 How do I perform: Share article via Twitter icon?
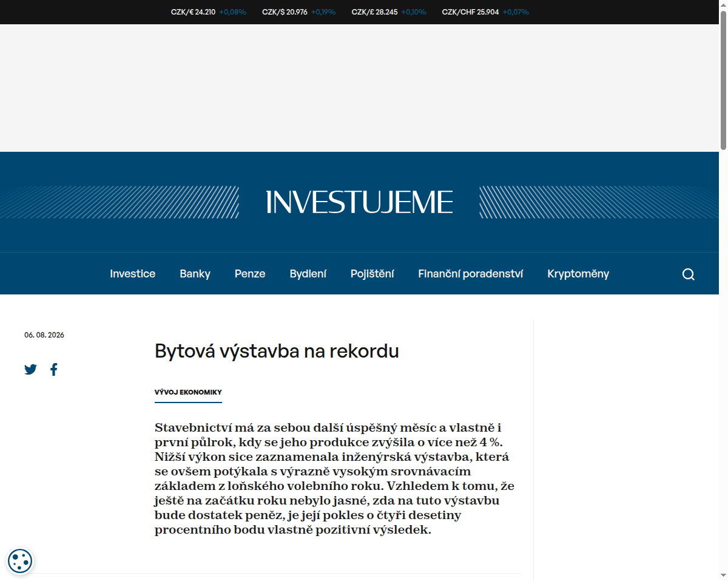(x=30, y=369)
